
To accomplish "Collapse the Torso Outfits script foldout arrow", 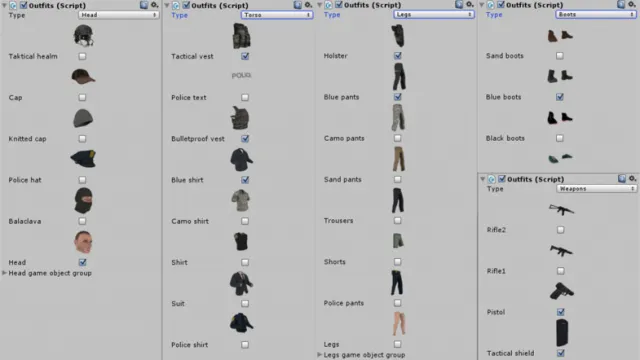I will pyautogui.click(x=167, y=5).
